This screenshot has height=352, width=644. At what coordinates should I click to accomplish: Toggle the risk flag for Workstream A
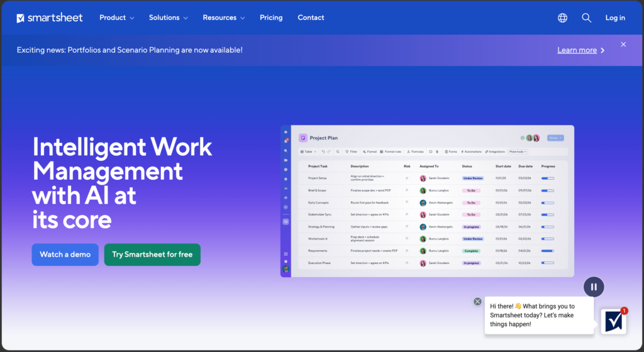tap(407, 238)
